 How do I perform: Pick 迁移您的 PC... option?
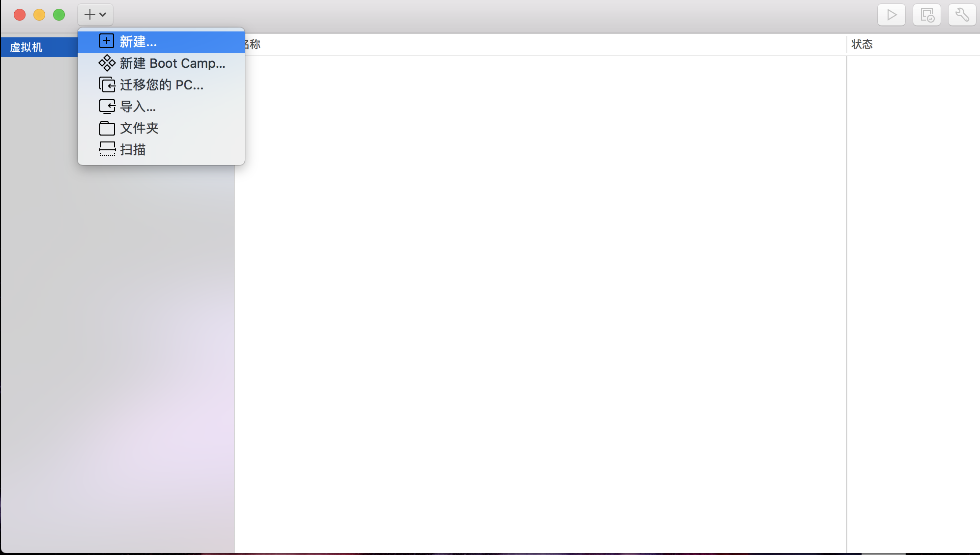pyautogui.click(x=161, y=85)
